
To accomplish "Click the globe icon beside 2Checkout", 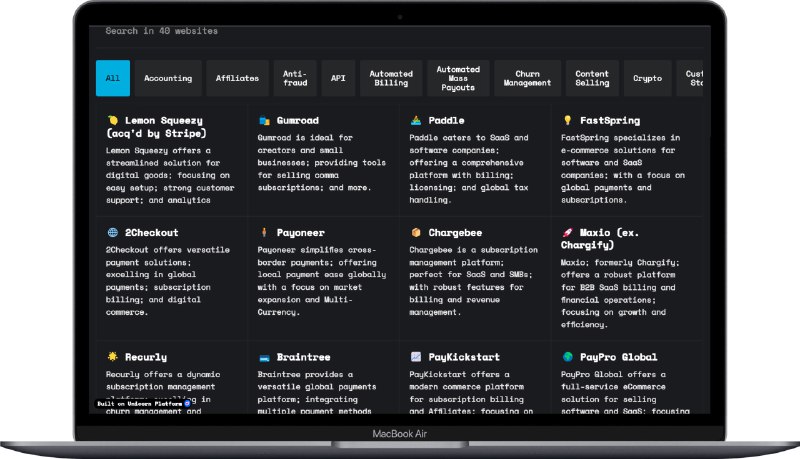I will pos(113,232).
